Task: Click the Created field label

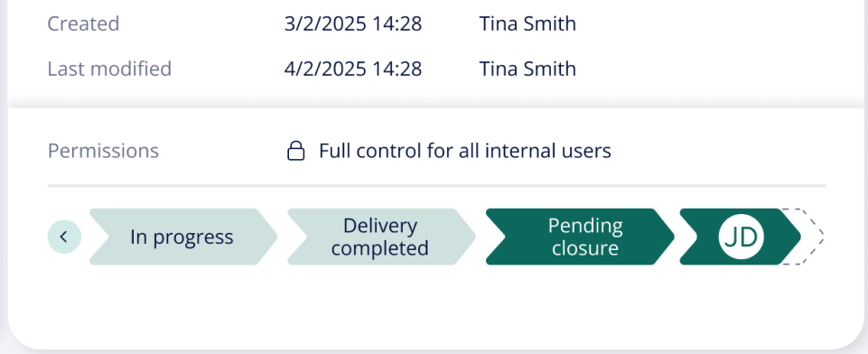Action: pyautogui.click(x=83, y=23)
